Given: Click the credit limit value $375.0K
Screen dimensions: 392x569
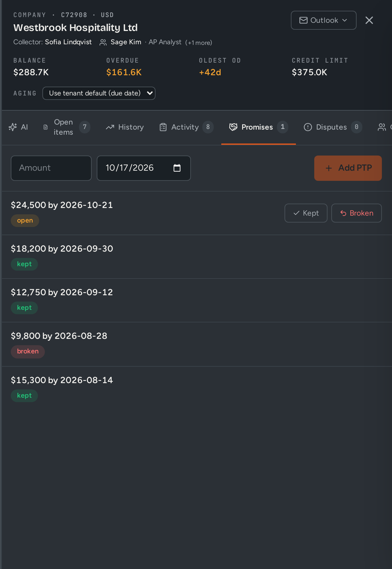Looking at the screenshot, I should coord(309,72).
